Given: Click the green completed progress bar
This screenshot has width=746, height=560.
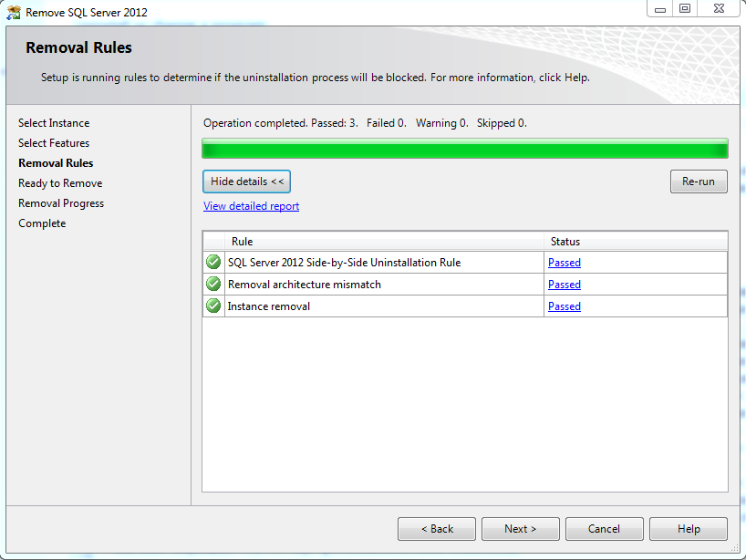Looking at the screenshot, I should (464, 148).
